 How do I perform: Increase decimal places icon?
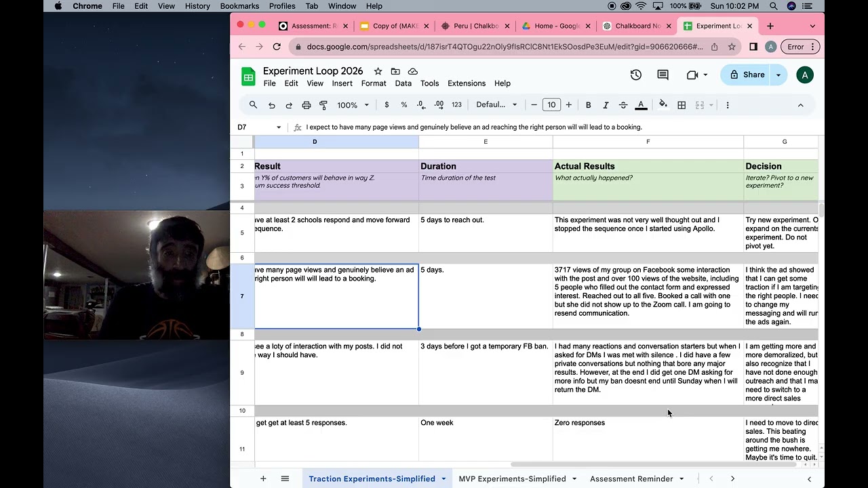tap(439, 105)
